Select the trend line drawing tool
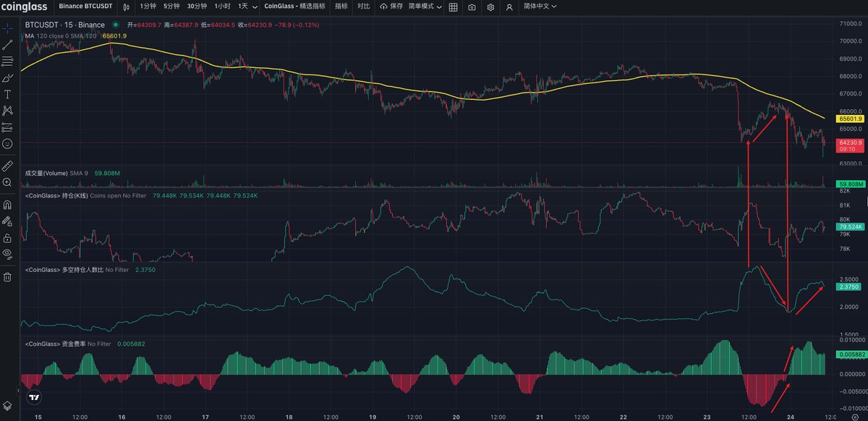Screen dimensions: 868x421 pyautogui.click(x=7, y=45)
